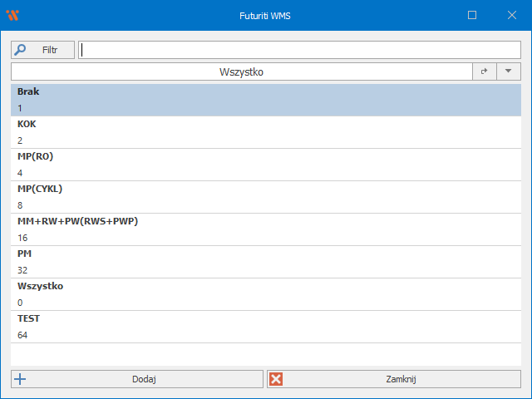
Task: Click the Filtr magnifier button
Action: (x=42, y=50)
